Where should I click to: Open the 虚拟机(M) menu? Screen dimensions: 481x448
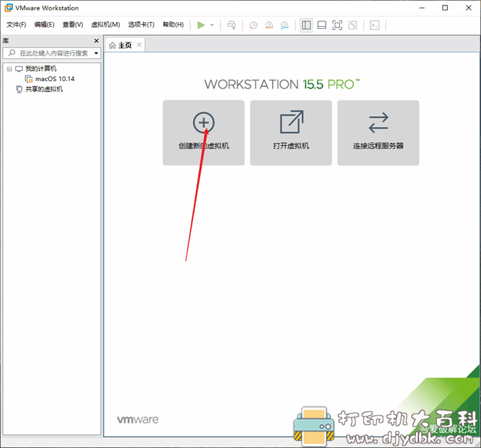106,25
